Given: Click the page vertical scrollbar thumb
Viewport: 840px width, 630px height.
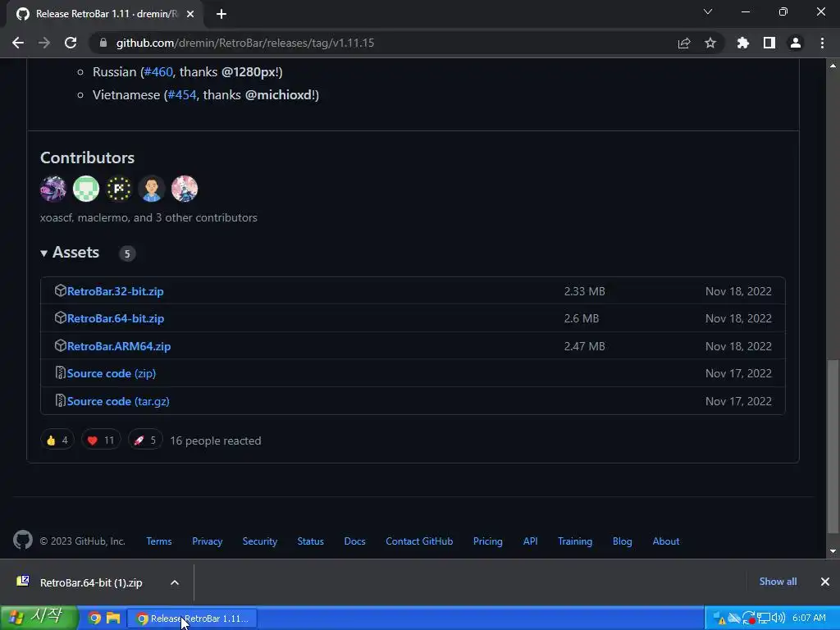Looking at the screenshot, I should click(833, 445).
